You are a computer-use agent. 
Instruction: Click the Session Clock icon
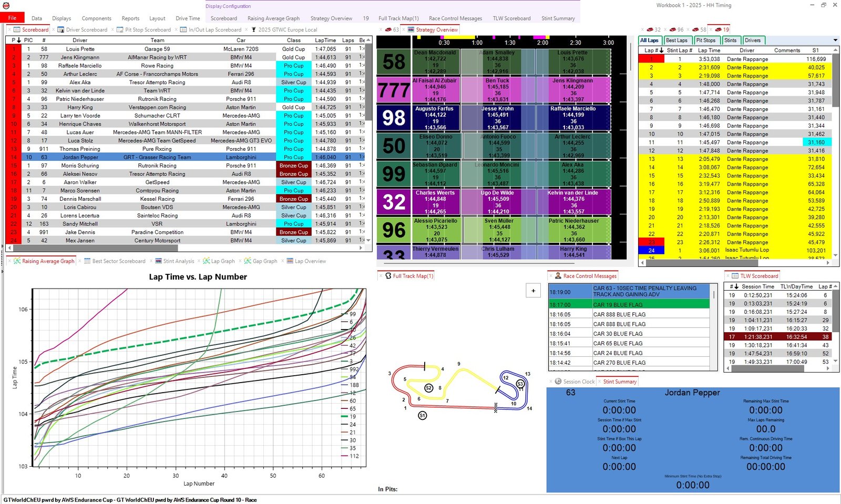pyautogui.click(x=558, y=382)
